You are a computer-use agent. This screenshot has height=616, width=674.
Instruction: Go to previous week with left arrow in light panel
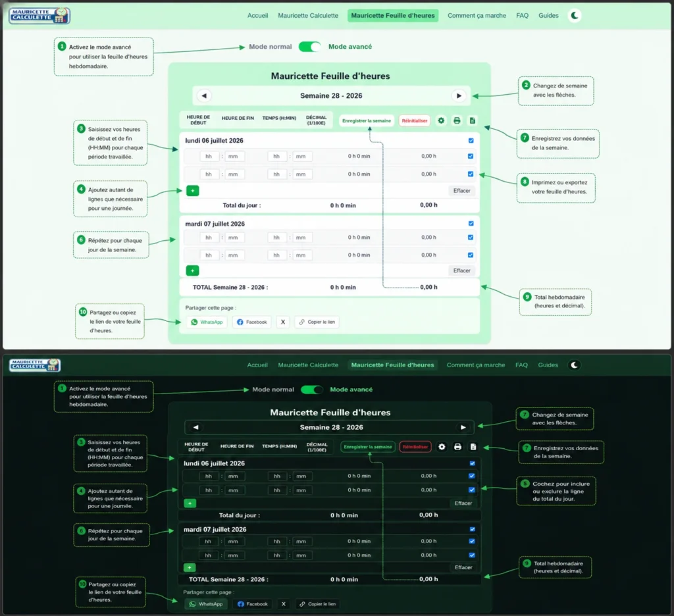click(x=204, y=96)
